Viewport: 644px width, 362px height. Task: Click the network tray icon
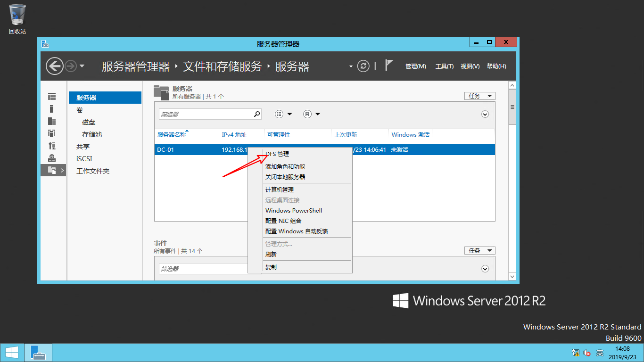pyautogui.click(x=576, y=353)
